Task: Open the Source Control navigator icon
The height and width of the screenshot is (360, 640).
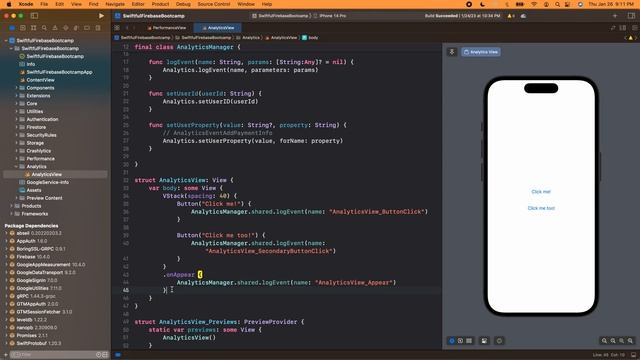Action: coord(23,28)
